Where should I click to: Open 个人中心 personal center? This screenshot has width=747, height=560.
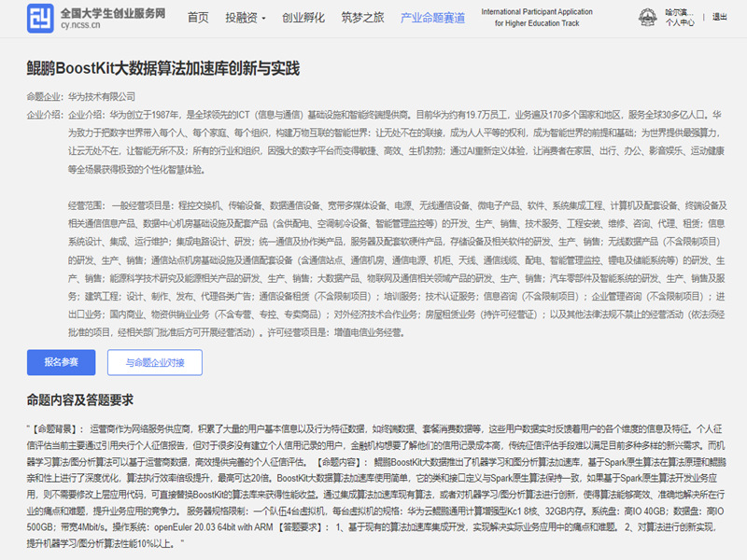pyautogui.click(x=679, y=23)
